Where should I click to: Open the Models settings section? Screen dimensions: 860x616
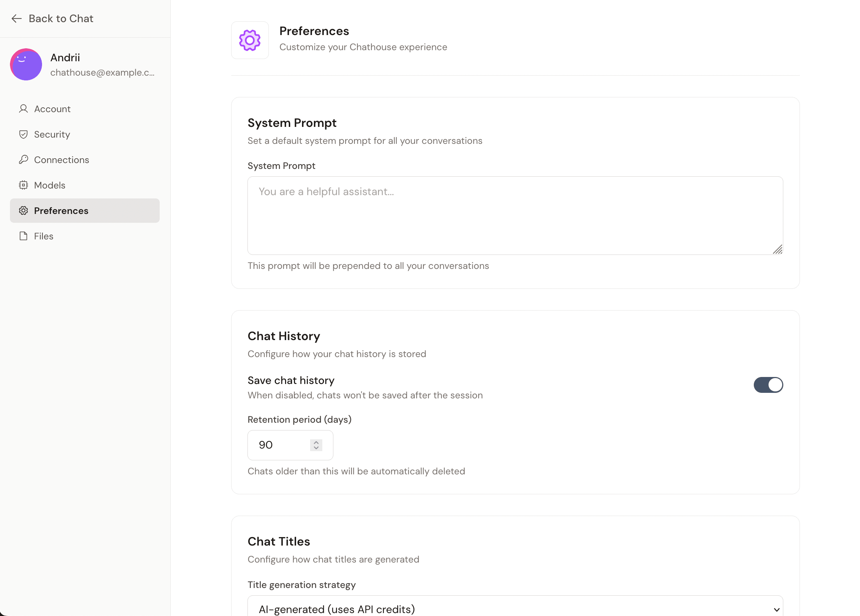(x=49, y=185)
